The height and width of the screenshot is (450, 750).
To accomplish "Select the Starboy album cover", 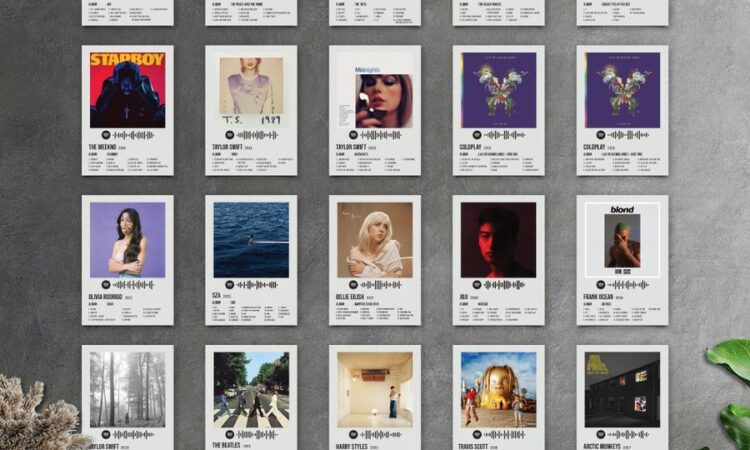I will click(x=127, y=89).
